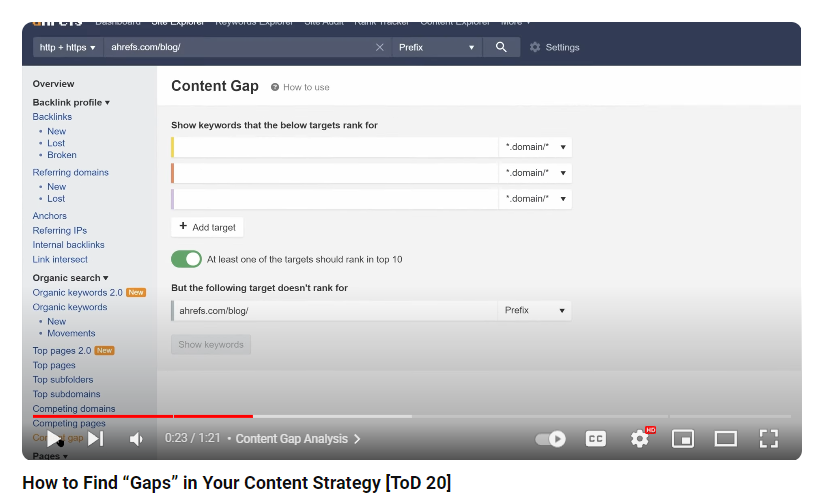815x494 pixels.
Task: Open Broken backlinks report
Action: tap(62, 155)
